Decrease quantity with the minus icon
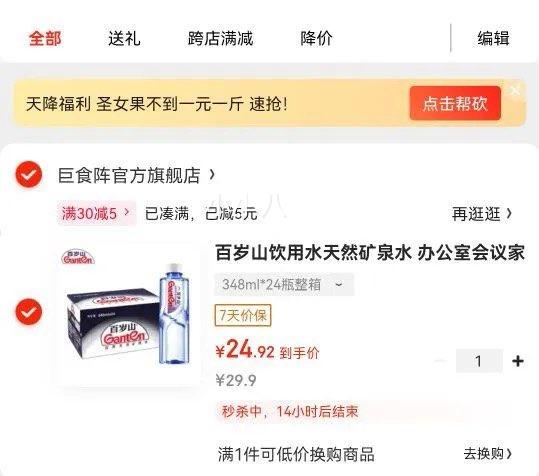Image resolution: width=539 pixels, height=476 pixels. click(440, 361)
